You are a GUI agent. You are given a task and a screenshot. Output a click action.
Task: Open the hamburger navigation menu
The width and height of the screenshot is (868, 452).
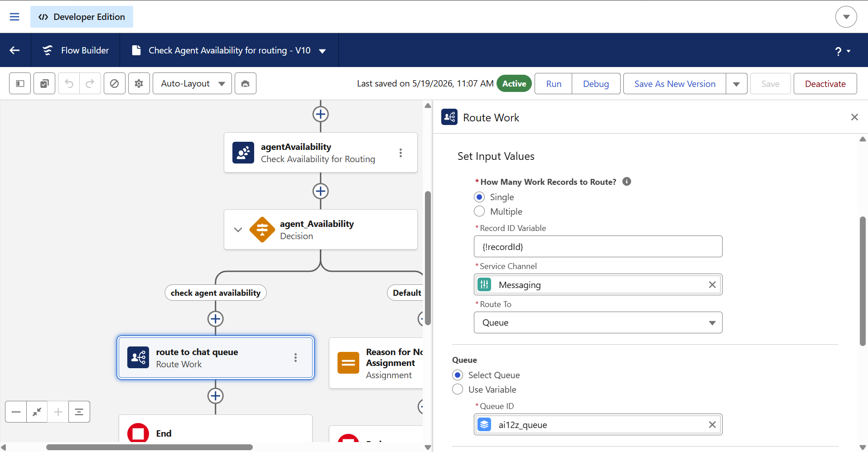[14, 17]
